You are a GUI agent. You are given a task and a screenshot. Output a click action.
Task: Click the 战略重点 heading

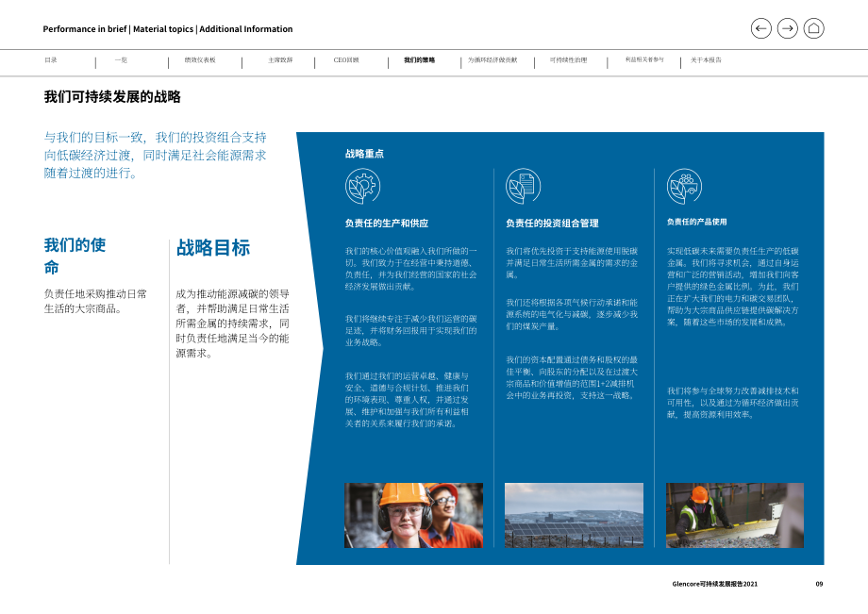[364, 154]
